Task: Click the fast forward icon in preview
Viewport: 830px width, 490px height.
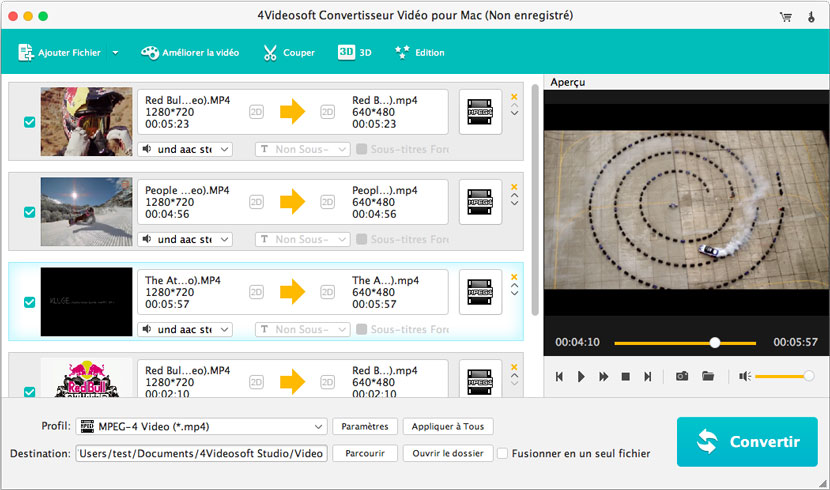Action: click(604, 376)
